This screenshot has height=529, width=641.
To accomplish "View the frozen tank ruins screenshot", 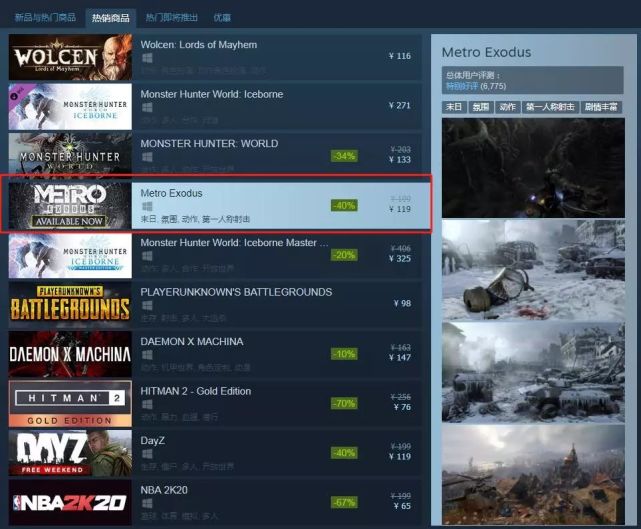I will 533,372.
